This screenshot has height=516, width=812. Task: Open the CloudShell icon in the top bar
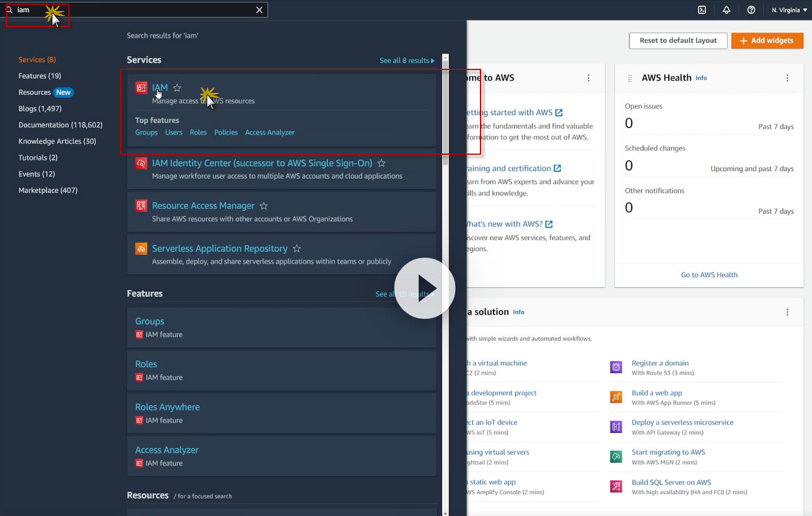(x=702, y=10)
